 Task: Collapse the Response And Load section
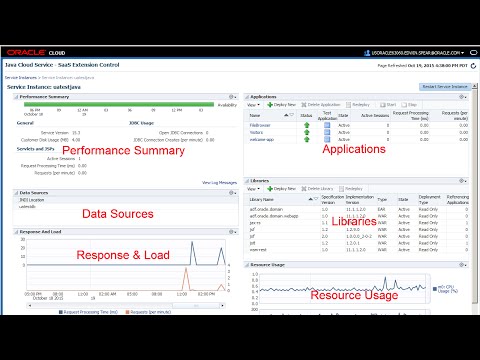tap(16, 232)
